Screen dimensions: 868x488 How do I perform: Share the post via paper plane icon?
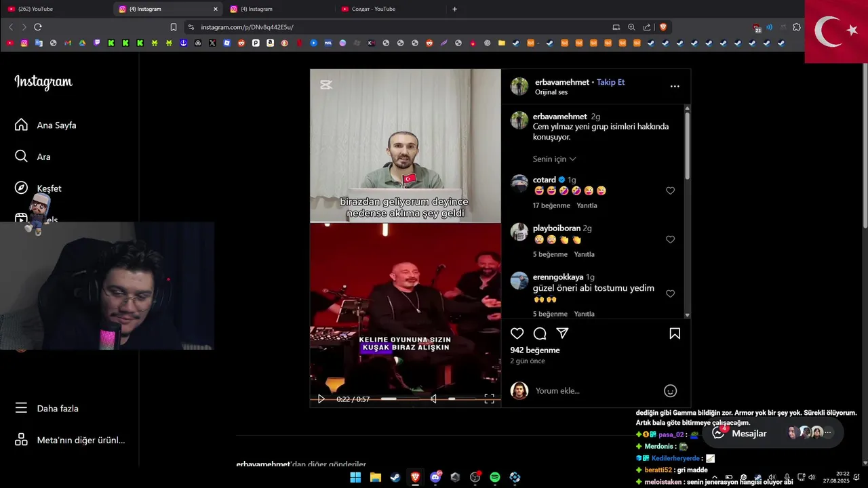pyautogui.click(x=562, y=333)
